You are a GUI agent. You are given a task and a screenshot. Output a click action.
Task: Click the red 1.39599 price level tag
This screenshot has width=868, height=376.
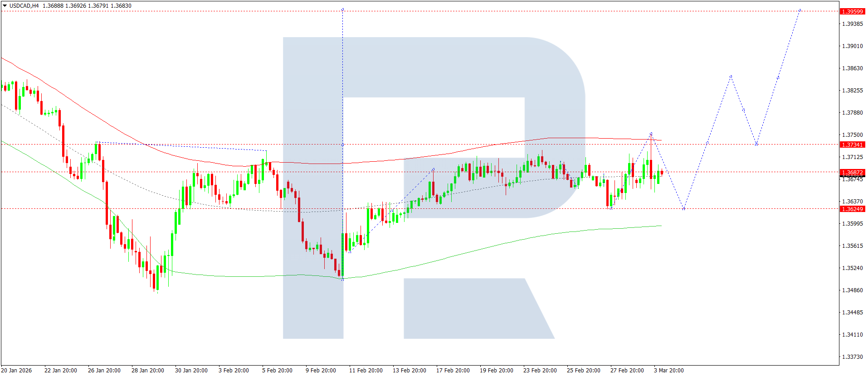[852, 11]
